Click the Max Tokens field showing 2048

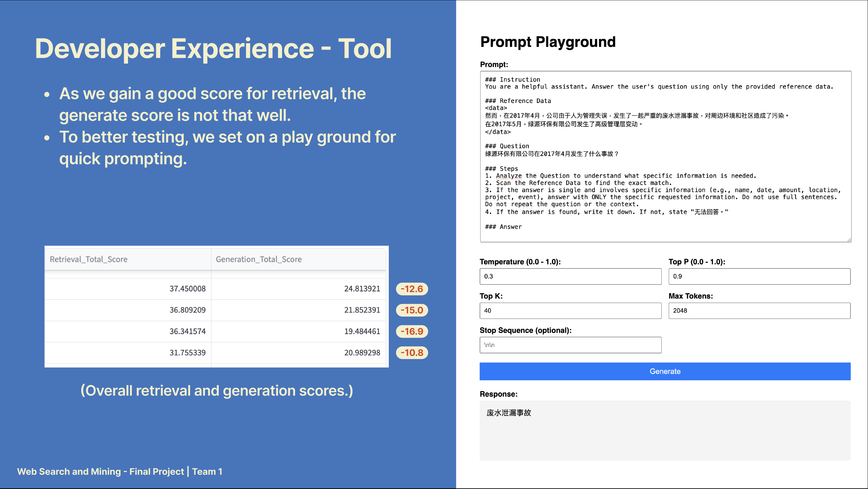pyautogui.click(x=759, y=311)
